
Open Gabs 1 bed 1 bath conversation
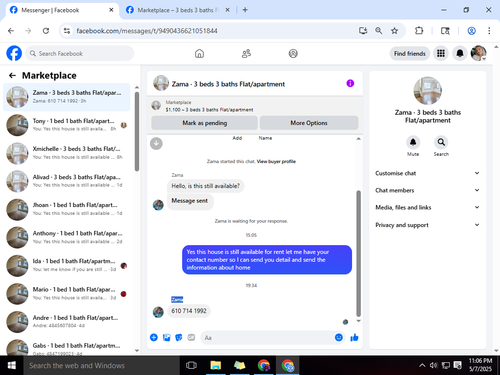tap(67, 348)
